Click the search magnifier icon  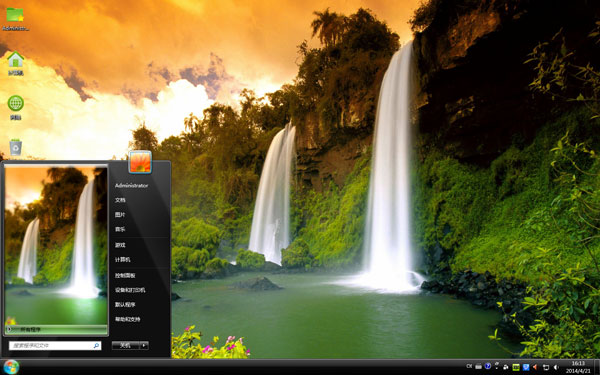[96, 346]
